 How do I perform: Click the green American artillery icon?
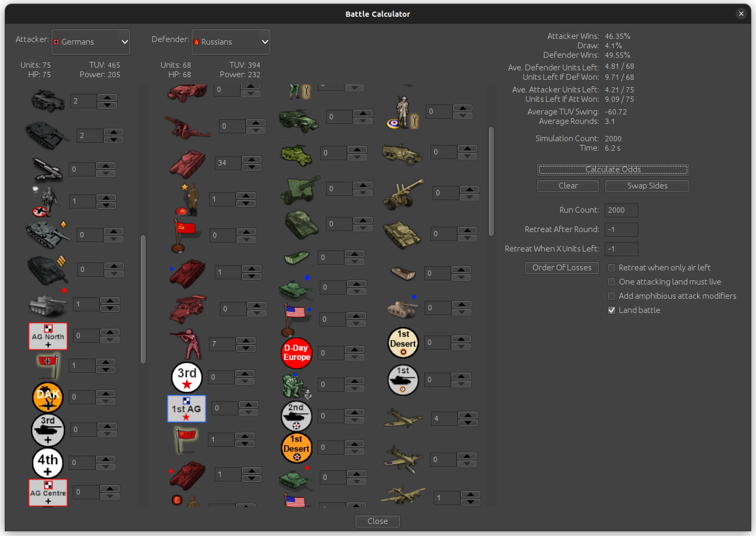click(300, 190)
